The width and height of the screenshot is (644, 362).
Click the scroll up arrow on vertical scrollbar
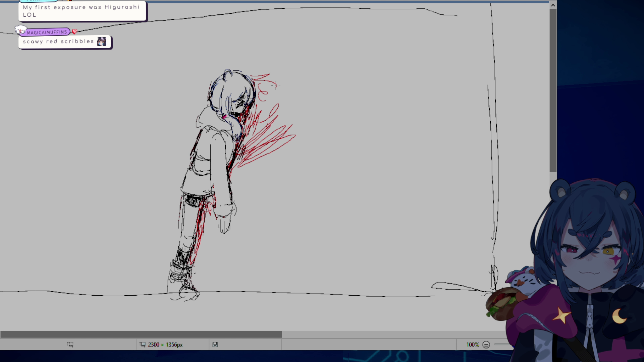coord(553,5)
